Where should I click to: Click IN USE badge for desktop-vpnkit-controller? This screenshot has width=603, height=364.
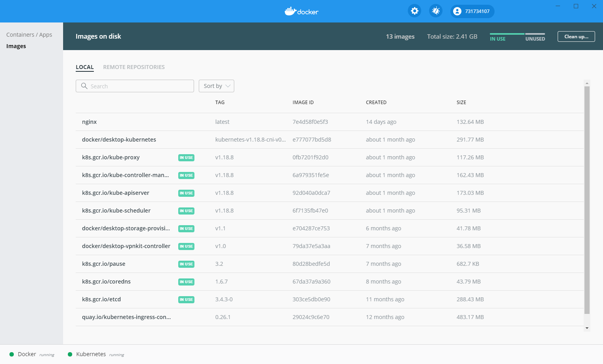[x=186, y=246]
